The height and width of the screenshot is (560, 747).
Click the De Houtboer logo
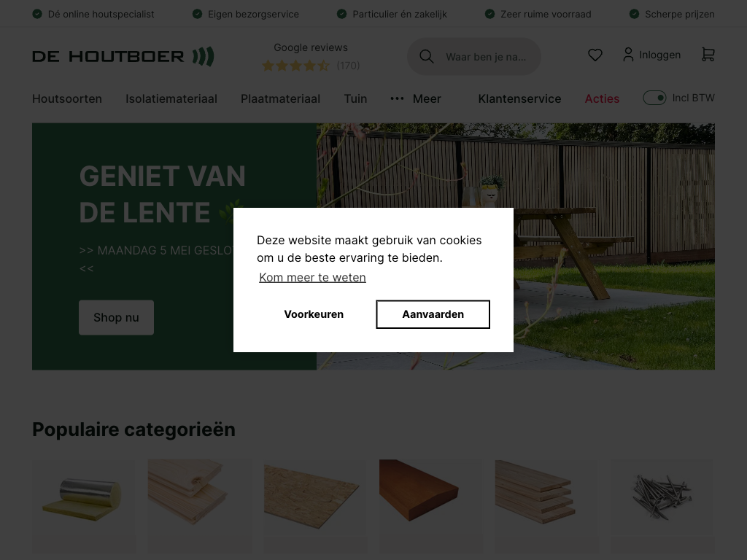click(x=123, y=56)
